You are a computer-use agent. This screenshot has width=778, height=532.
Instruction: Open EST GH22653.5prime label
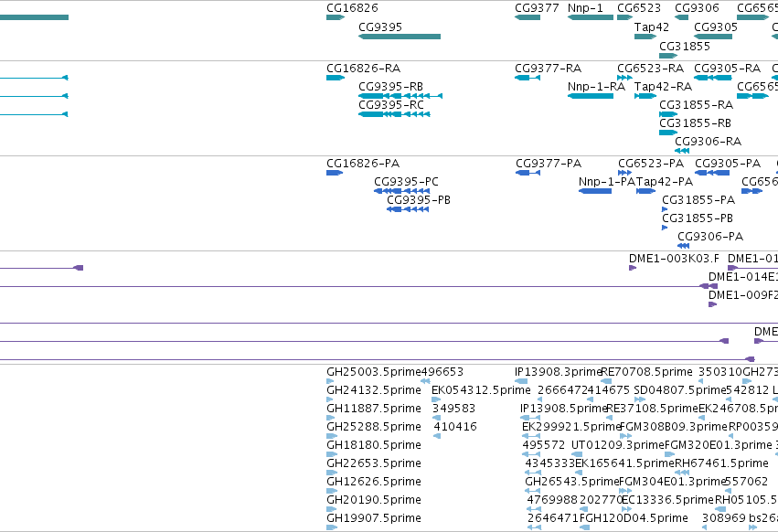pyautogui.click(x=374, y=463)
